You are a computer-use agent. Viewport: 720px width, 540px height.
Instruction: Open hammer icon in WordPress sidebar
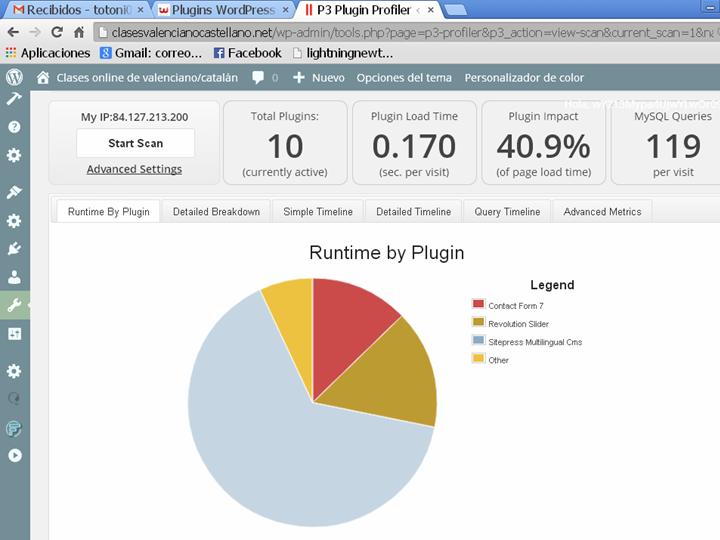(x=14, y=98)
